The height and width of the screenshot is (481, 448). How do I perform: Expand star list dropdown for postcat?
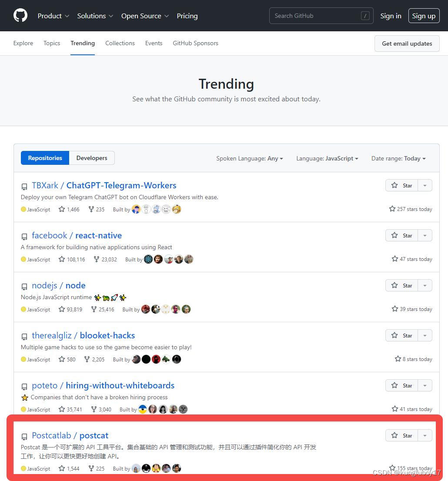tap(425, 435)
